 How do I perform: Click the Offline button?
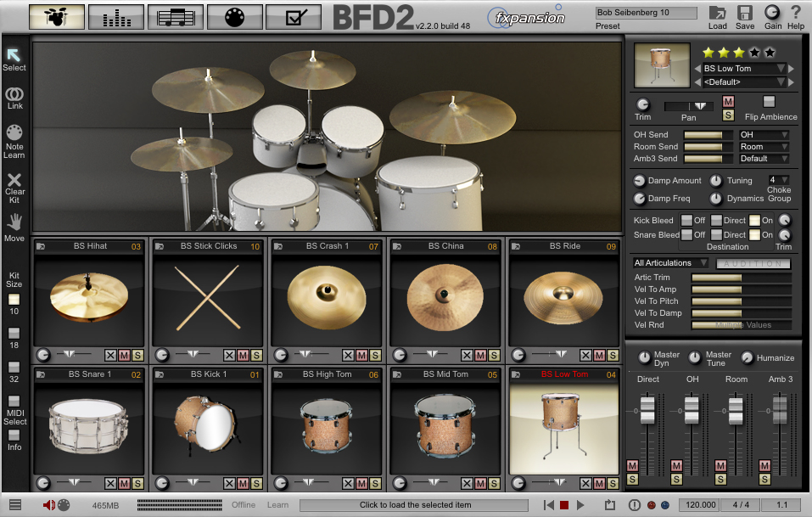point(244,504)
